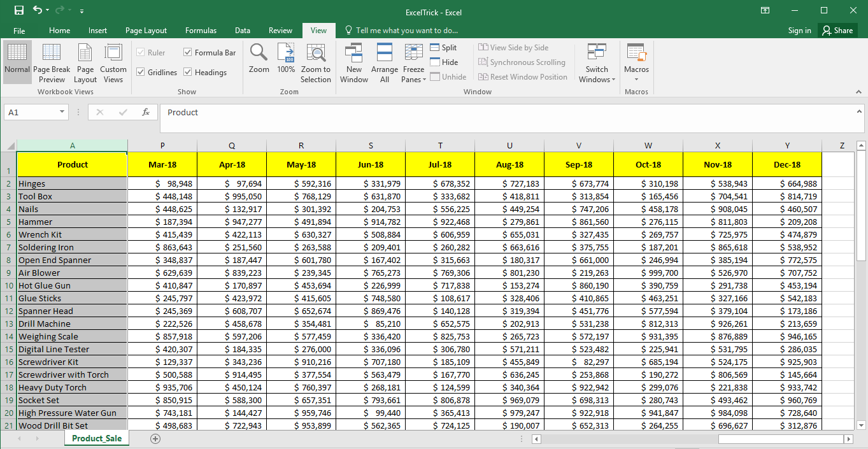Image resolution: width=868 pixels, height=449 pixels.
Task: Click the Zoom to Selection icon
Action: (x=316, y=63)
